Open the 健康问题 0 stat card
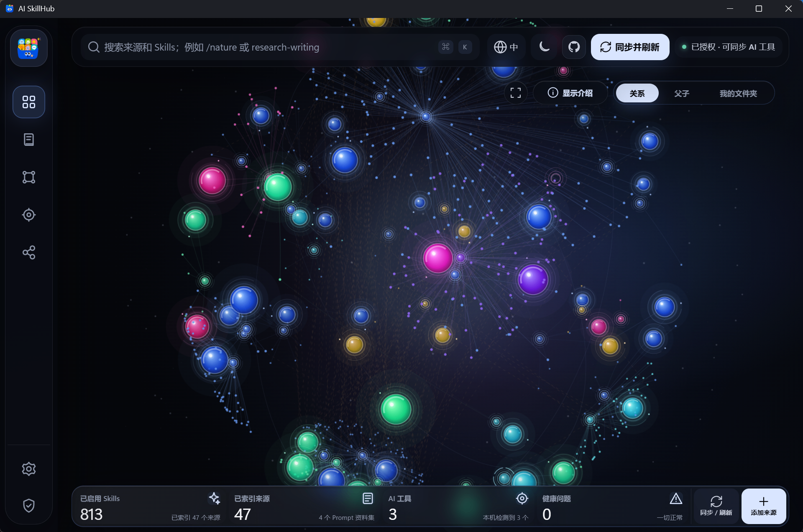This screenshot has height=532, width=803. pos(612,507)
